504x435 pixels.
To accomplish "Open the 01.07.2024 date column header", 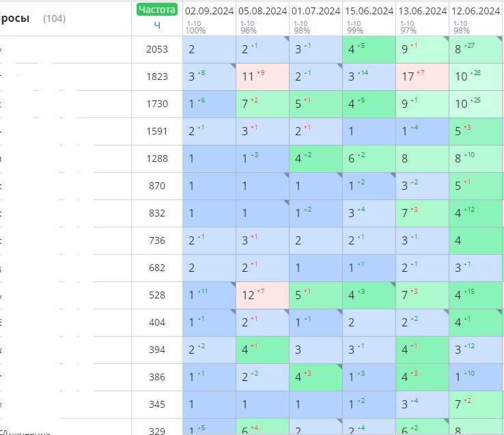I will tap(316, 11).
